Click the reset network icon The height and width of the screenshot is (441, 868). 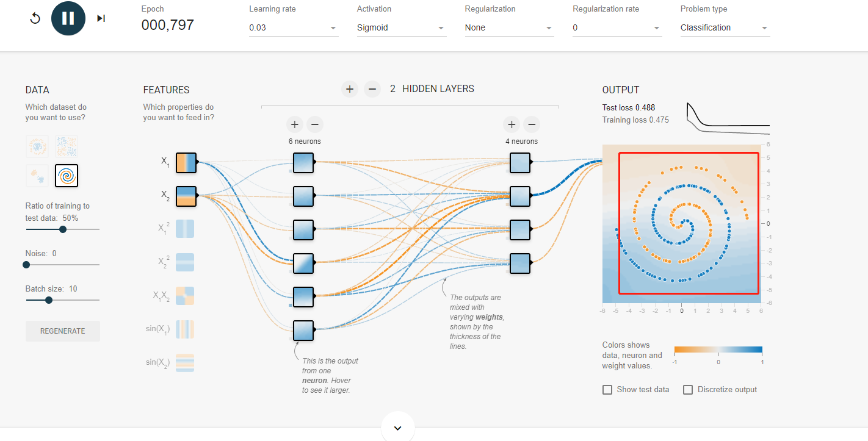tap(35, 18)
